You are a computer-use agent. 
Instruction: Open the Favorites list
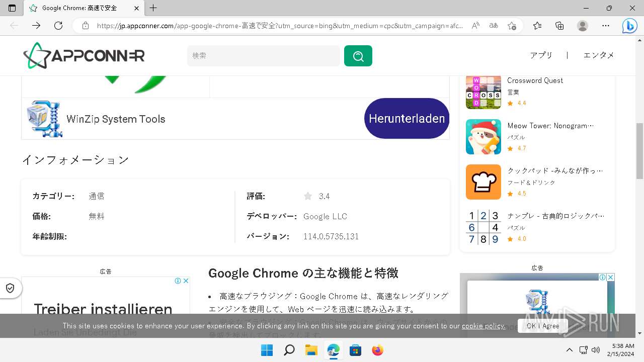pos(537,26)
